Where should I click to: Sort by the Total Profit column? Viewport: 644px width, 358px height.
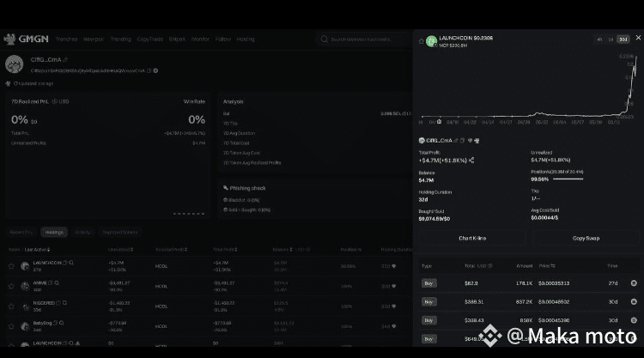225,250
